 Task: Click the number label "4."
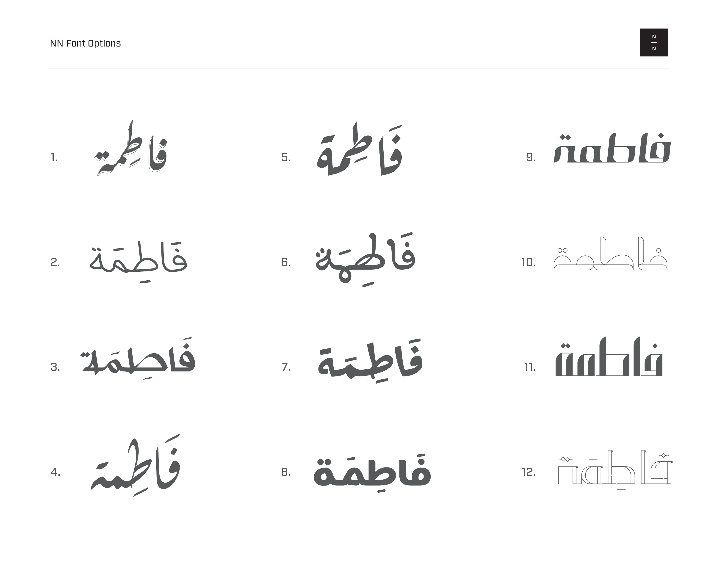click(x=55, y=472)
